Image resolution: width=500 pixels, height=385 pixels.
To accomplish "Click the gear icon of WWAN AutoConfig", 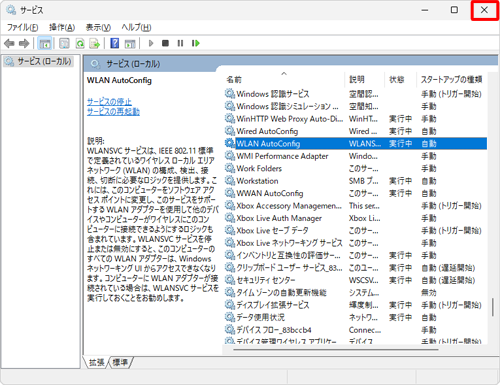I will [229, 193].
